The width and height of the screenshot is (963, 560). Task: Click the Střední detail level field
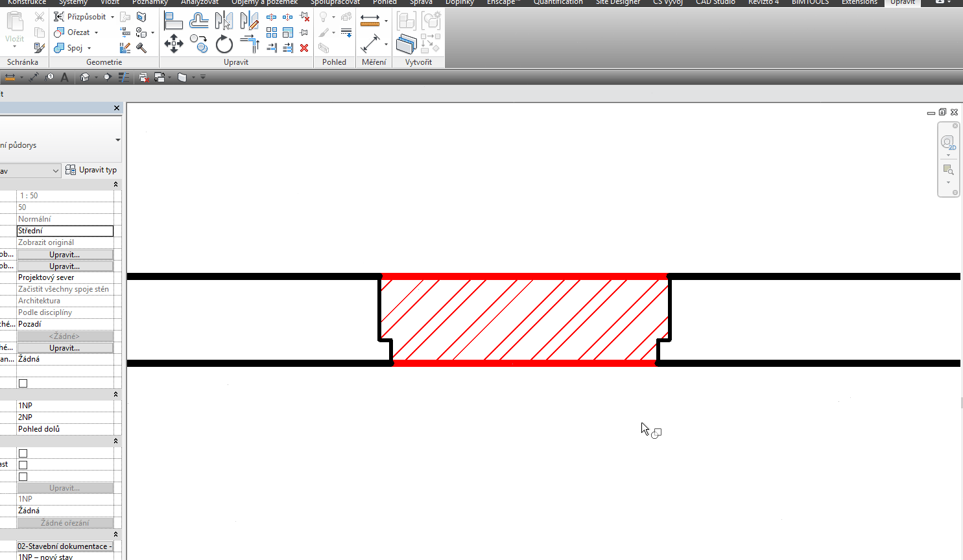[x=65, y=231]
